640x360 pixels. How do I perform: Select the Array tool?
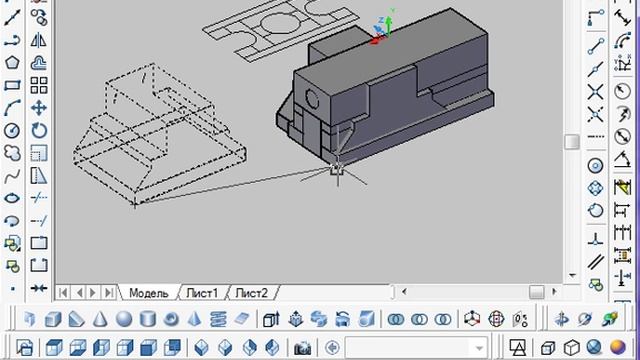pyautogui.click(x=39, y=86)
